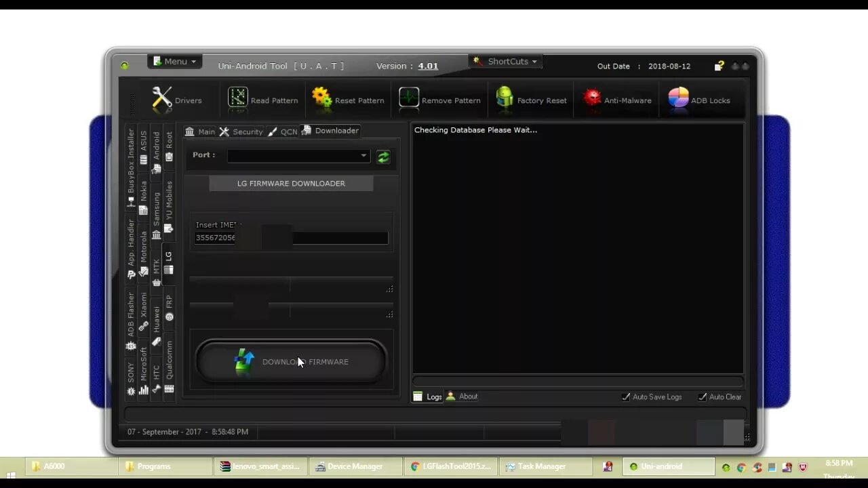Click the Insert IMEI input field
Viewport: 868px width, 488px height.
[292, 238]
